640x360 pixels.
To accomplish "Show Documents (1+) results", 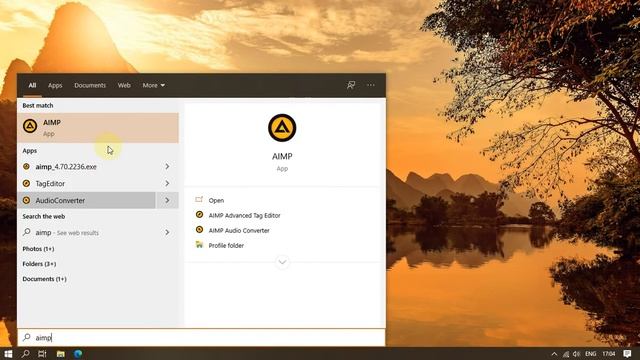I will pos(44,279).
